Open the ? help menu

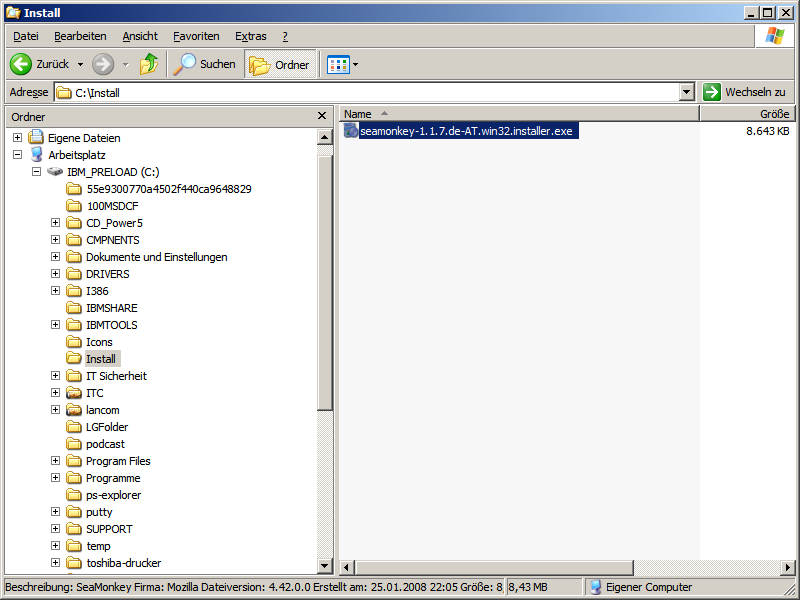click(x=285, y=36)
